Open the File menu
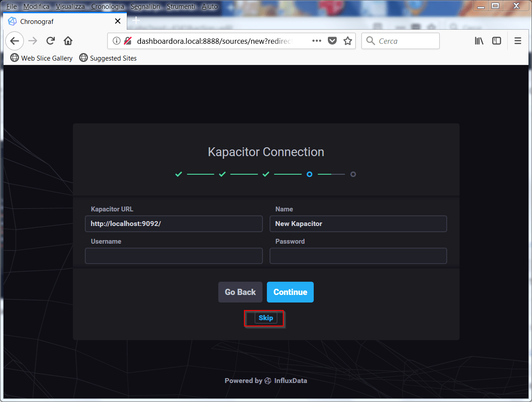This screenshot has width=532, height=402. point(11,7)
